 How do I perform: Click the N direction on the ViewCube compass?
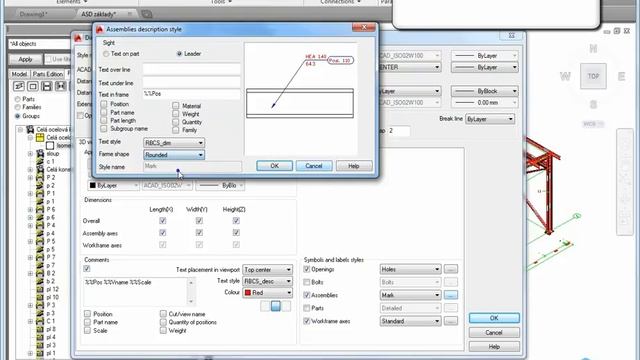click(x=593, y=49)
